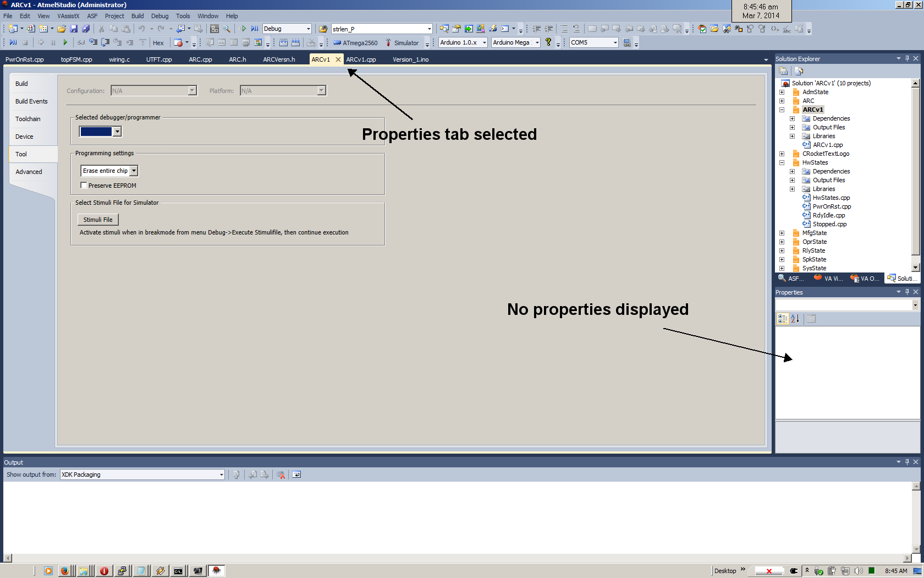Click the Stimuli File button
The height and width of the screenshot is (578, 924).
98,220
